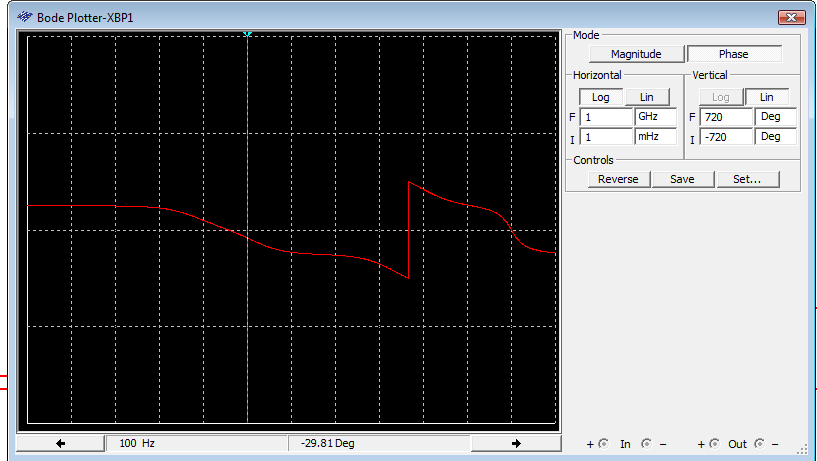
Task: Set horizontal axis to Lin
Action: [x=647, y=97]
